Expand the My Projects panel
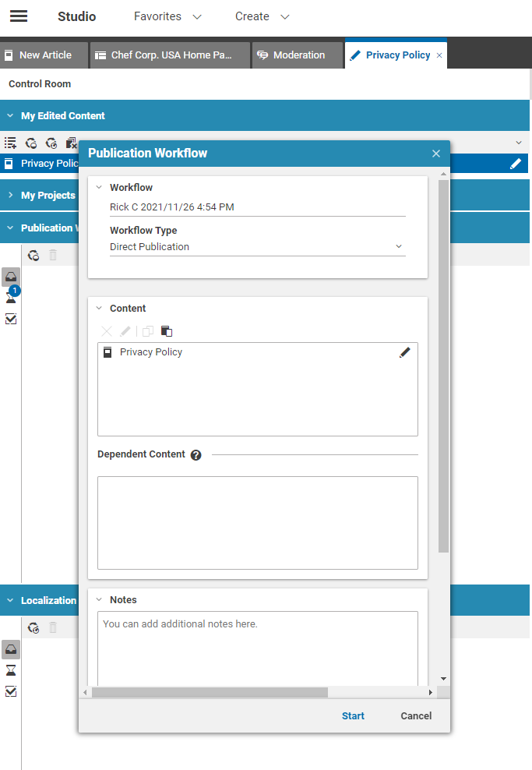Viewport: 532px width, 770px height. (10, 195)
